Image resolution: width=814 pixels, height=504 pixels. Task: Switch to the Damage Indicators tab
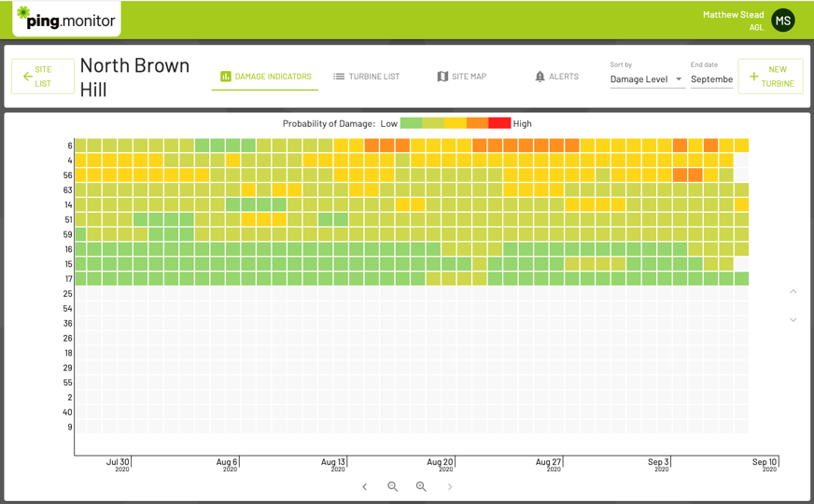[265, 77]
